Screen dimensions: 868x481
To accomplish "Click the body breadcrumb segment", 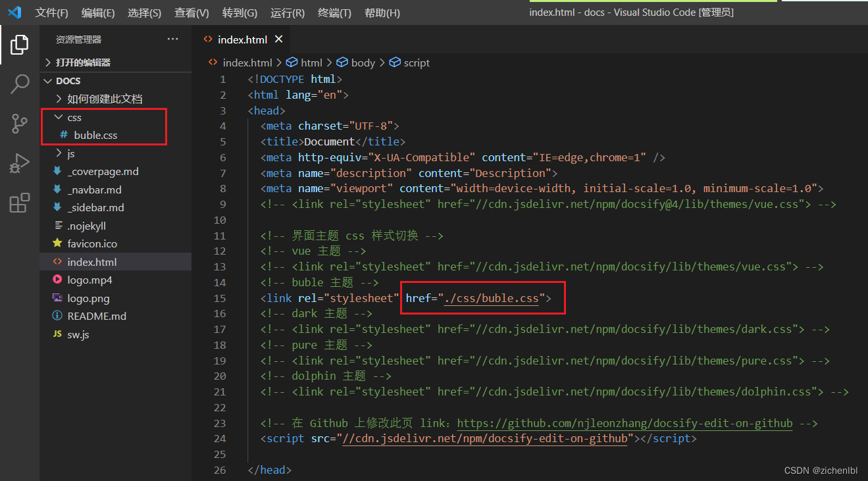I will coord(363,63).
